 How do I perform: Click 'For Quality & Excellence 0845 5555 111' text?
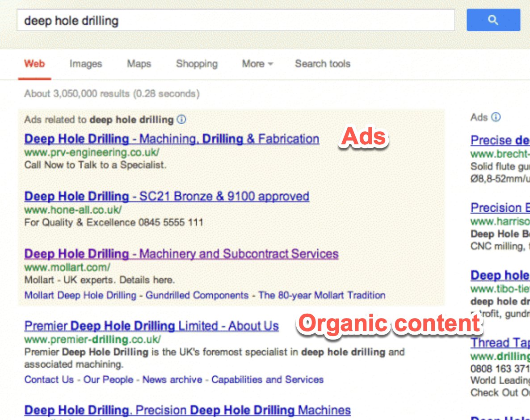coord(114,223)
